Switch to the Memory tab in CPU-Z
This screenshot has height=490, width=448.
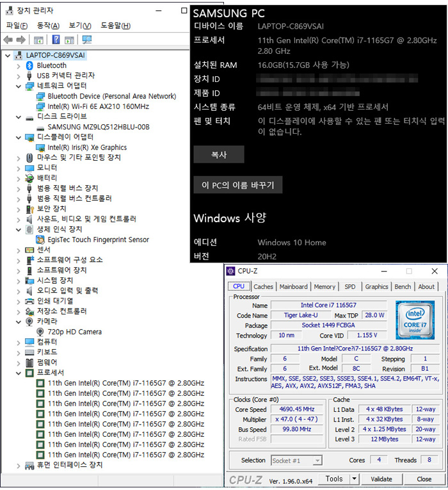tap(324, 286)
